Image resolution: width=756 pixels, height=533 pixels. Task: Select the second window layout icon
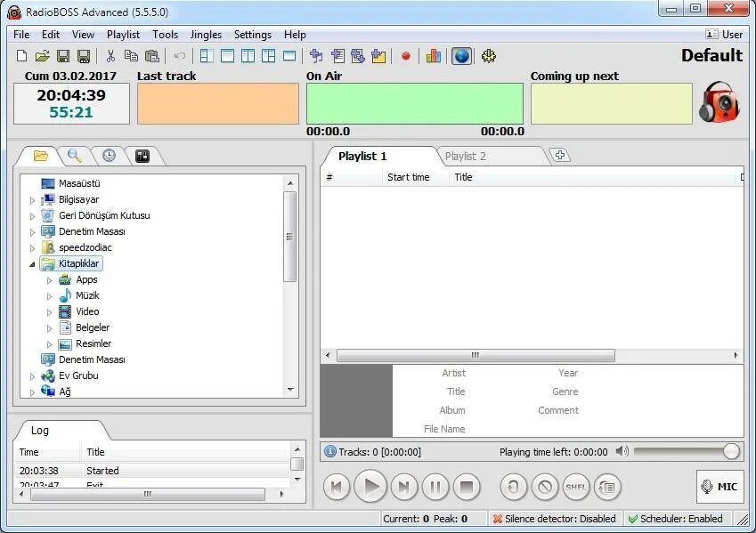(x=227, y=56)
